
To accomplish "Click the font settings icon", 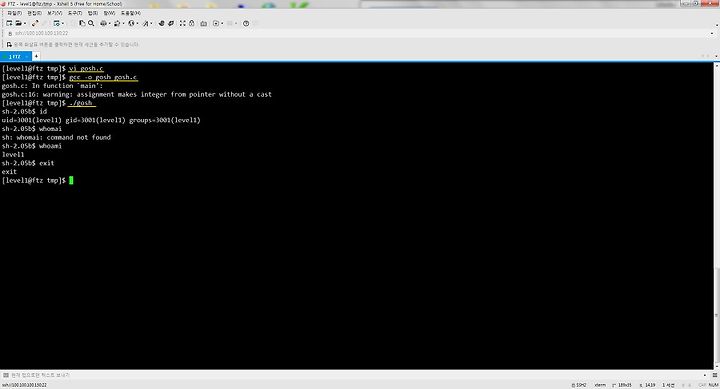I will coord(146,23).
